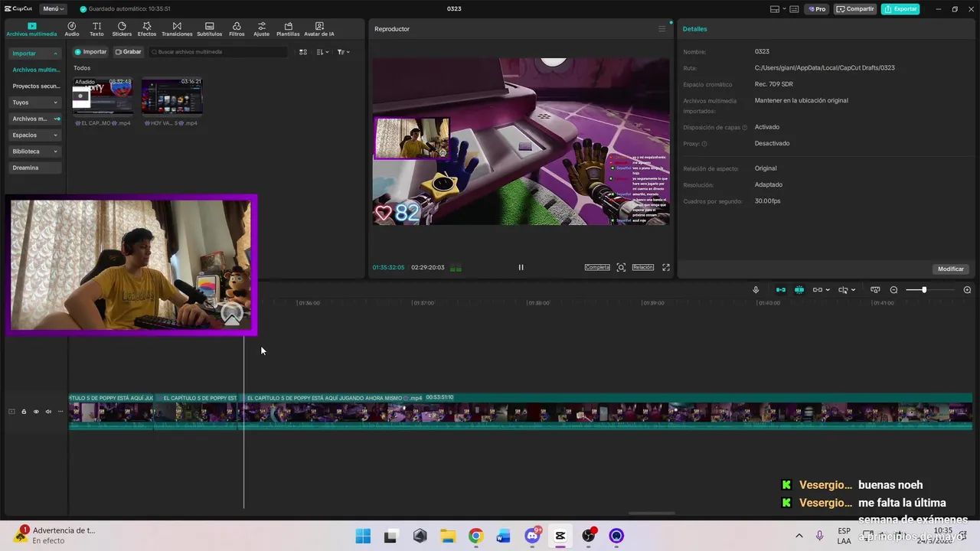Switch media library grid view
Viewport: 980px width, 551px height.
tap(303, 52)
